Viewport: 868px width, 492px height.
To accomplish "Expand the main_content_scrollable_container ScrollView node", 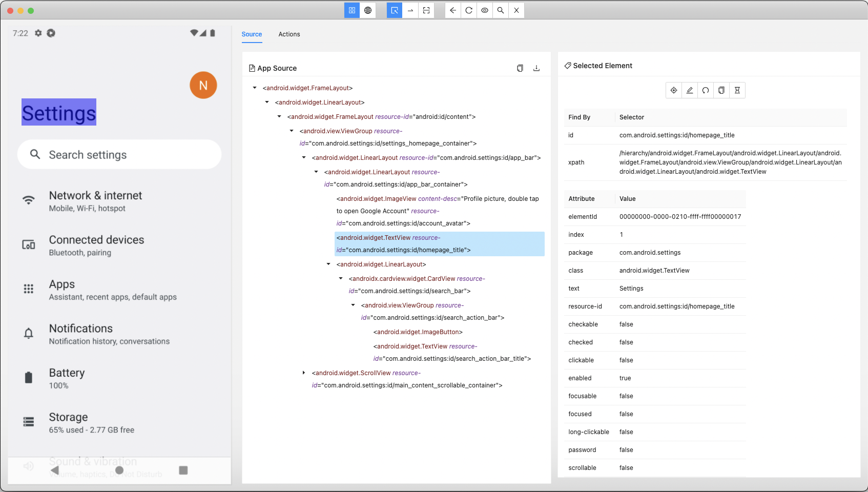I will [x=304, y=373].
